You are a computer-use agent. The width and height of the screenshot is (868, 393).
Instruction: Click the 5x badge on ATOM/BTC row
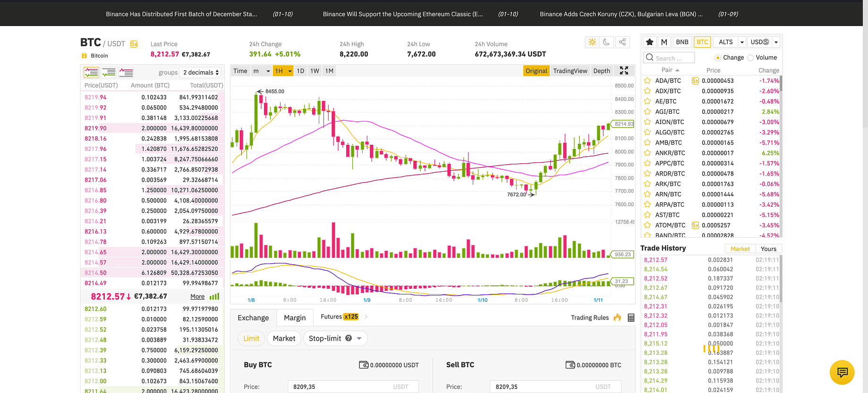[695, 225]
